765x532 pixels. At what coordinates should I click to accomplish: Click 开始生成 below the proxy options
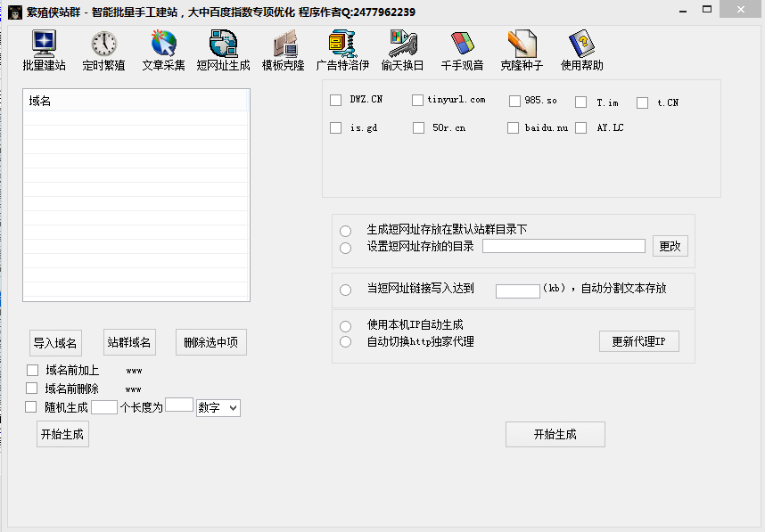[x=555, y=434]
